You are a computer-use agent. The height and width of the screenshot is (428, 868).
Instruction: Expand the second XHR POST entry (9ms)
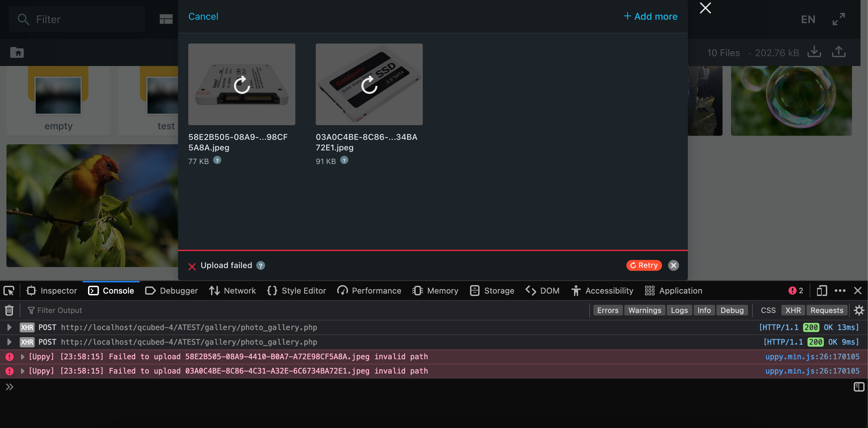click(10, 342)
